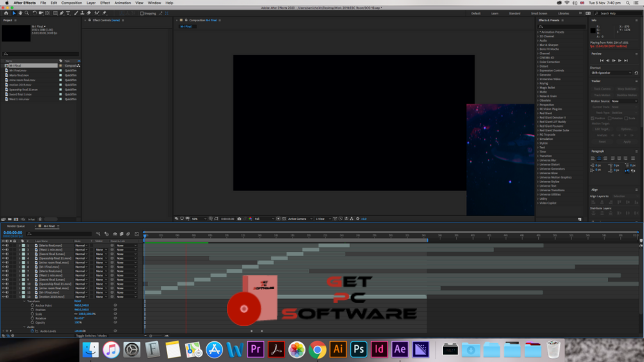Collapse the Transform group of layer 13
Image resolution: width=644 pixels, height=362 pixels.
[24, 301]
